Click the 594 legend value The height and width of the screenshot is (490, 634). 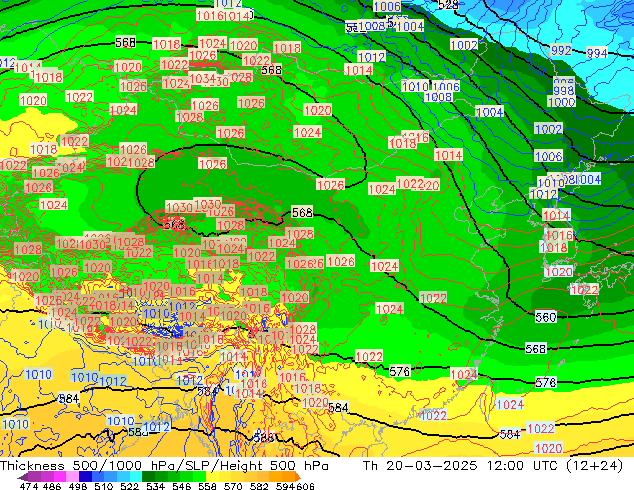(x=285, y=486)
